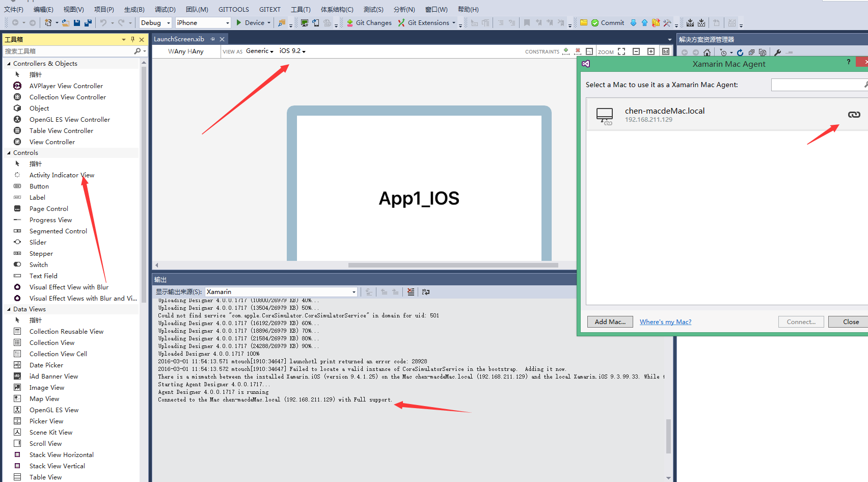Click the help question mark in Xamarin Mac Agent
Screen dimensions: 868x482
849,62
